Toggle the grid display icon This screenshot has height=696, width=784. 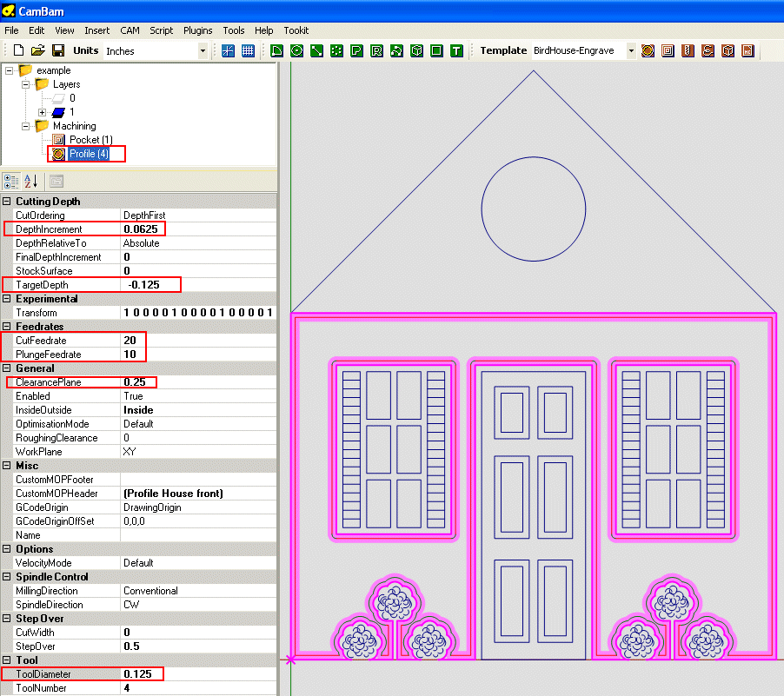pyautogui.click(x=248, y=51)
